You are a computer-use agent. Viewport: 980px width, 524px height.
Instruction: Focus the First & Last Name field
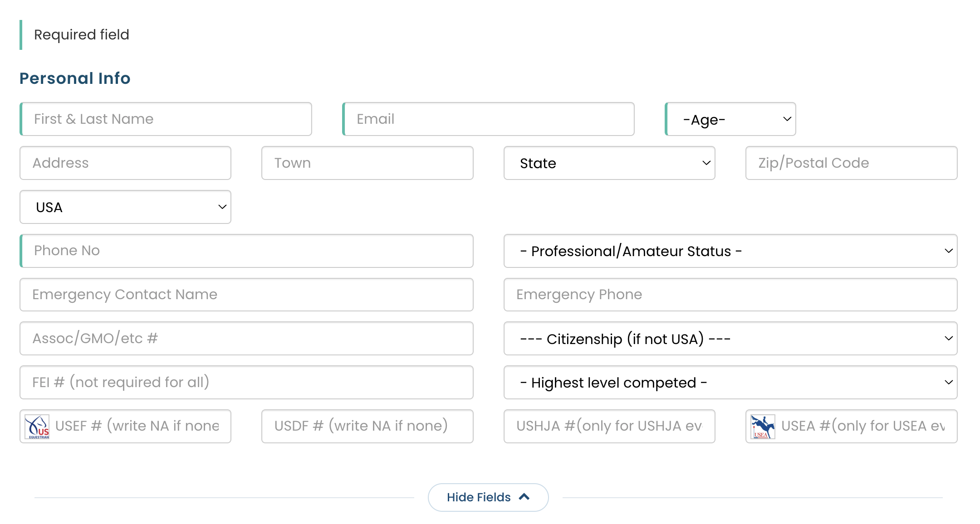[166, 119]
